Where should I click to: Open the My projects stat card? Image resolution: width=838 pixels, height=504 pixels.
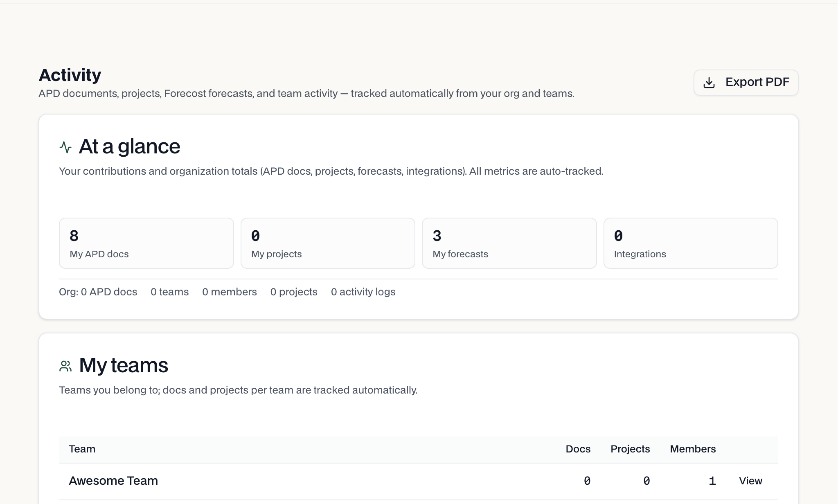[x=328, y=243]
